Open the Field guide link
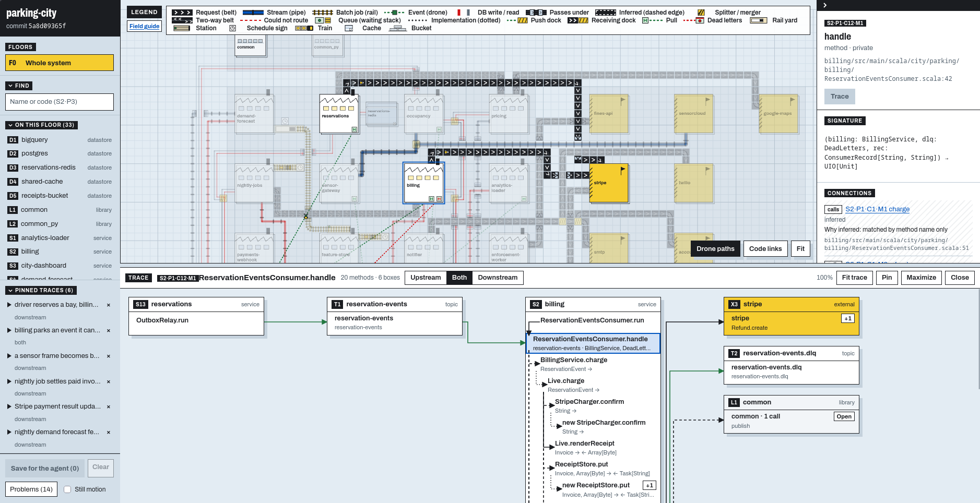The height and width of the screenshot is (503, 980). (x=145, y=26)
